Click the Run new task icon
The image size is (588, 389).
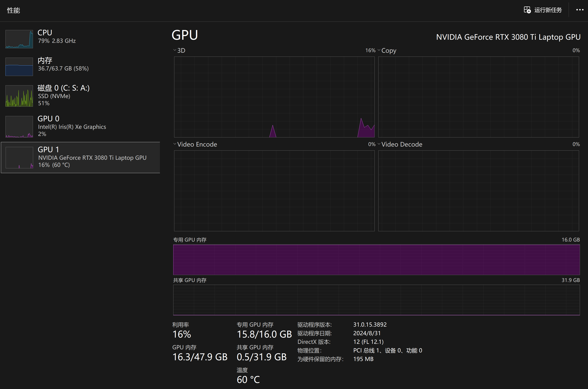point(527,10)
